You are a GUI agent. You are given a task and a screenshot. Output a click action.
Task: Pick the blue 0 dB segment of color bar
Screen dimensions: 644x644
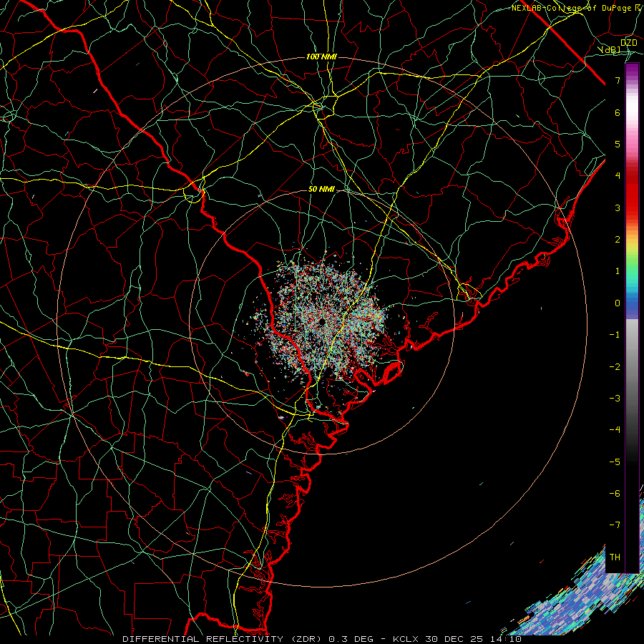[x=632, y=303]
